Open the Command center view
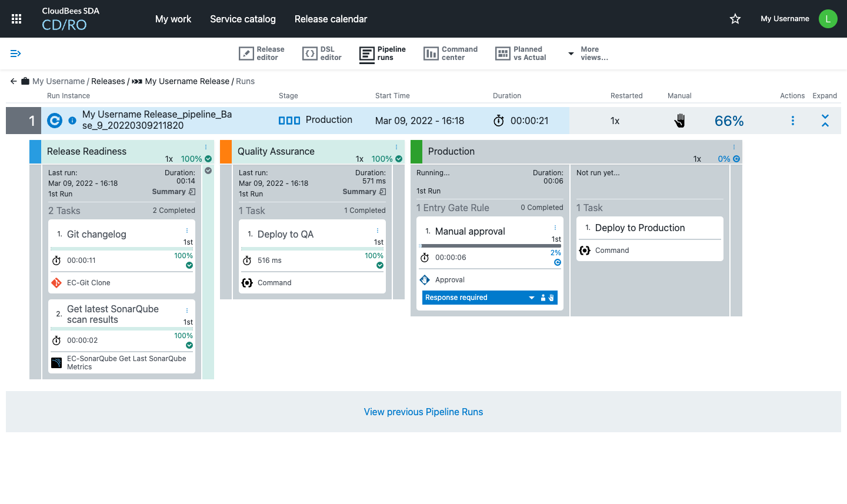 pos(451,54)
